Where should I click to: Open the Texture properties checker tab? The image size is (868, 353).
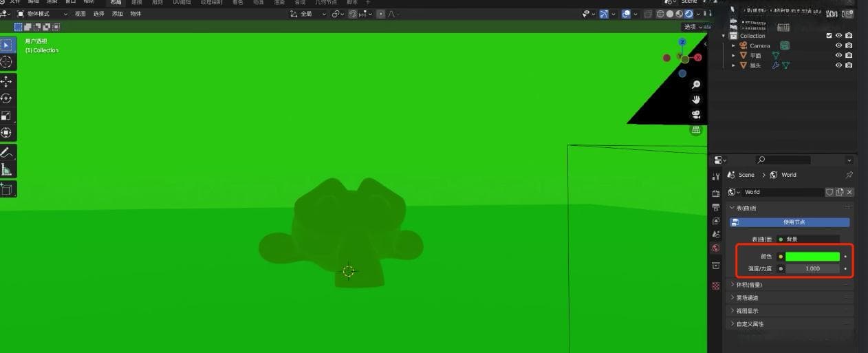coord(716,286)
